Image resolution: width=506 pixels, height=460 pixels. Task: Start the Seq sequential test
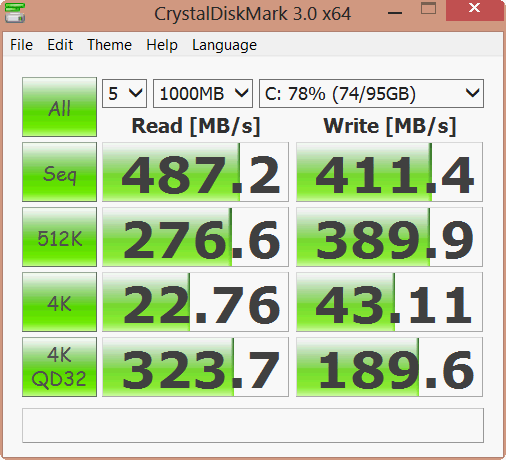(x=59, y=172)
